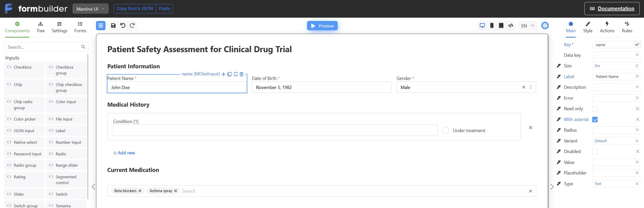
Task: Open the Variant property dropdown
Action: pyautogui.click(x=614, y=141)
